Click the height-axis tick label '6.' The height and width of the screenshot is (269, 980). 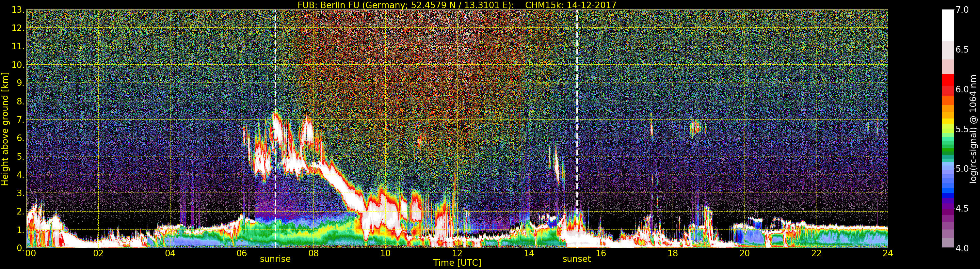pos(21,138)
